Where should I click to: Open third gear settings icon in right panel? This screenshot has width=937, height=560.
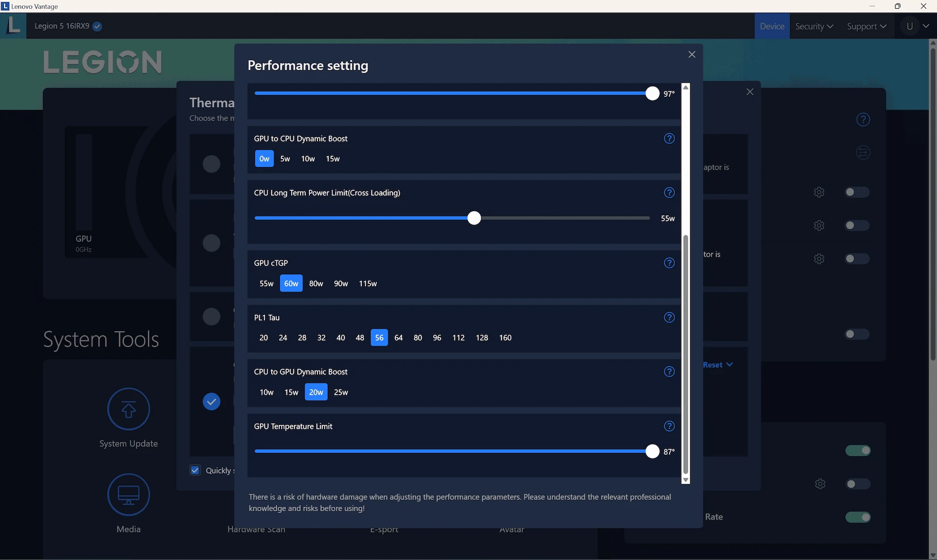(x=819, y=259)
